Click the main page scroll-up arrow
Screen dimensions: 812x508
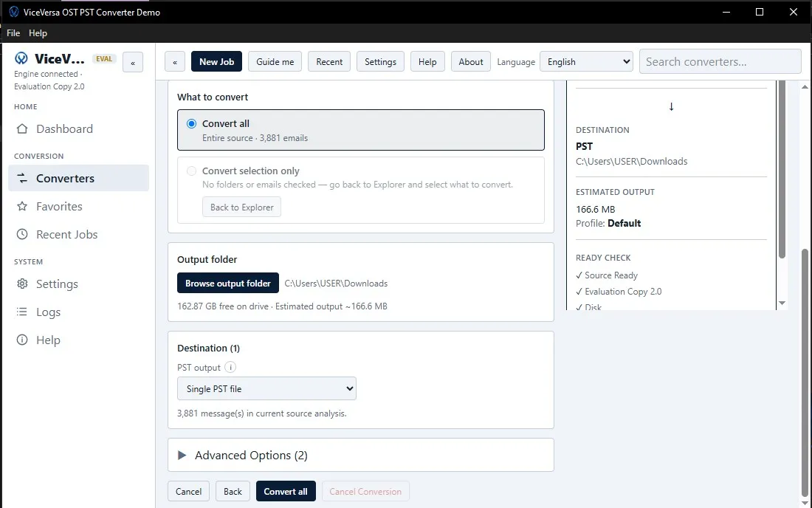coord(805,87)
